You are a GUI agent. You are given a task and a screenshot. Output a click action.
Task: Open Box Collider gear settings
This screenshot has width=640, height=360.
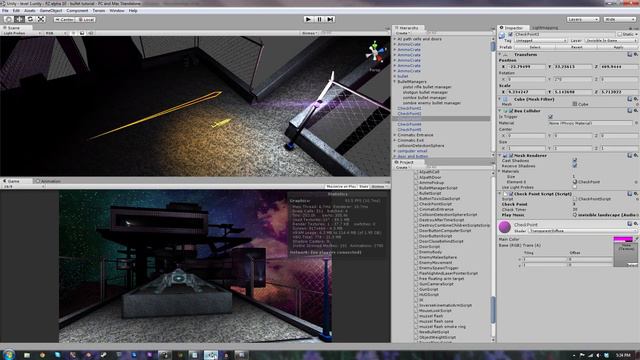pyautogui.click(x=636, y=111)
